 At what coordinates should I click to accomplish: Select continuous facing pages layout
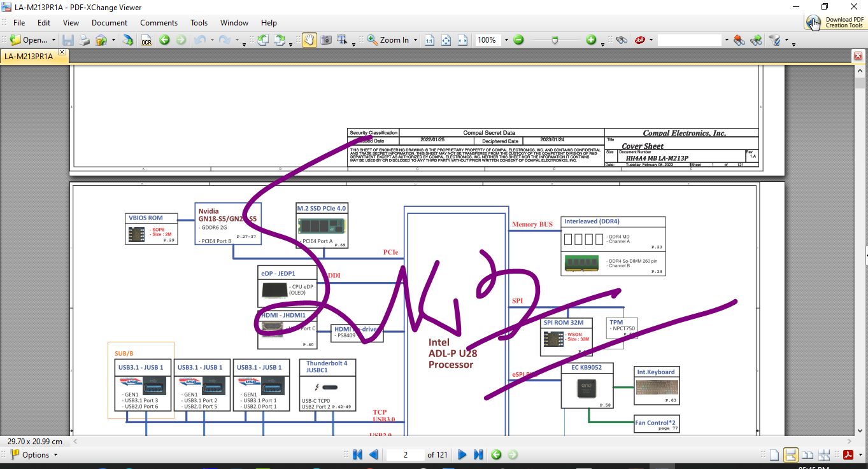824,455
